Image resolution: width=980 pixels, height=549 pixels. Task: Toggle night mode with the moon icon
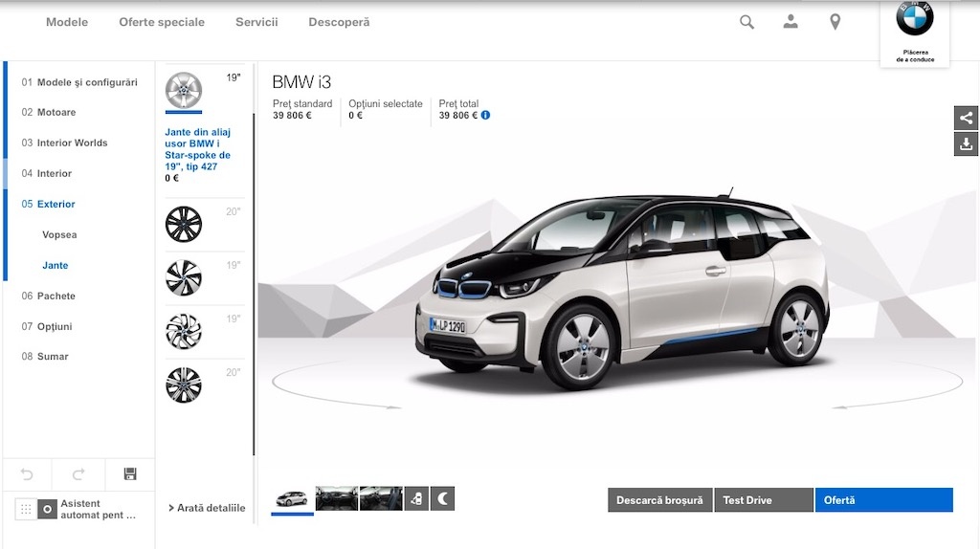coord(442,498)
